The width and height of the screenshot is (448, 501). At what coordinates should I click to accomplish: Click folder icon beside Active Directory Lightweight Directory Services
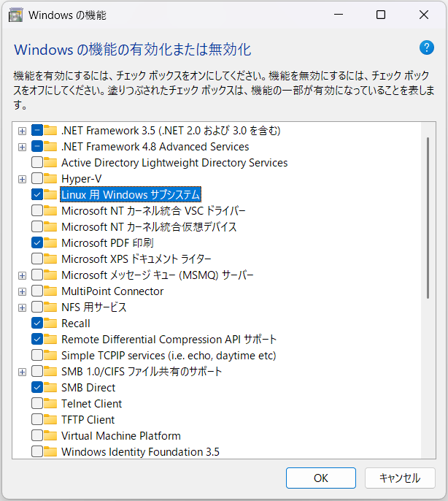[50, 162]
